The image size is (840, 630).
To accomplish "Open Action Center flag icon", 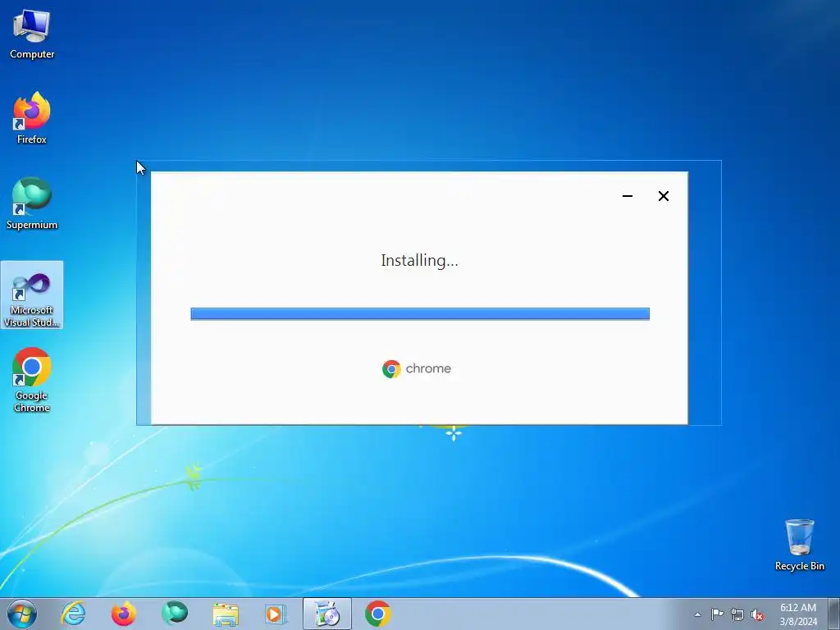I will click(717, 614).
